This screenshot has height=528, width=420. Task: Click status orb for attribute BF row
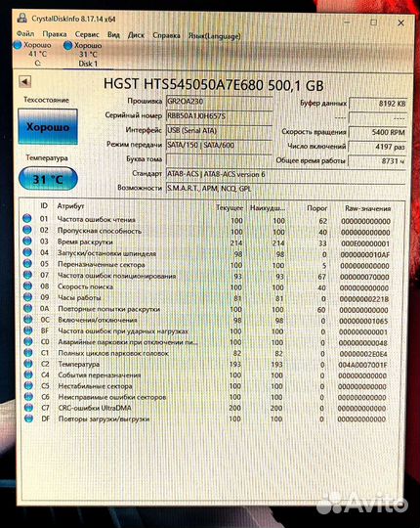pyautogui.click(x=28, y=330)
